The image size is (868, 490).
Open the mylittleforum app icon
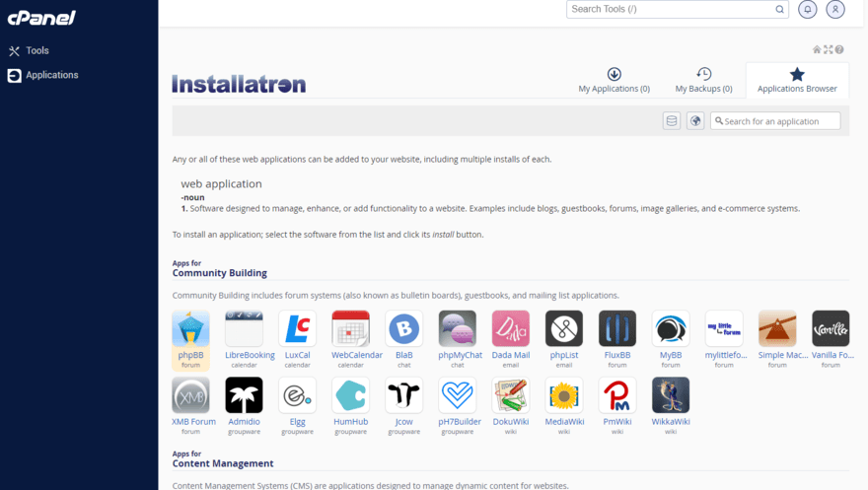[x=724, y=328]
